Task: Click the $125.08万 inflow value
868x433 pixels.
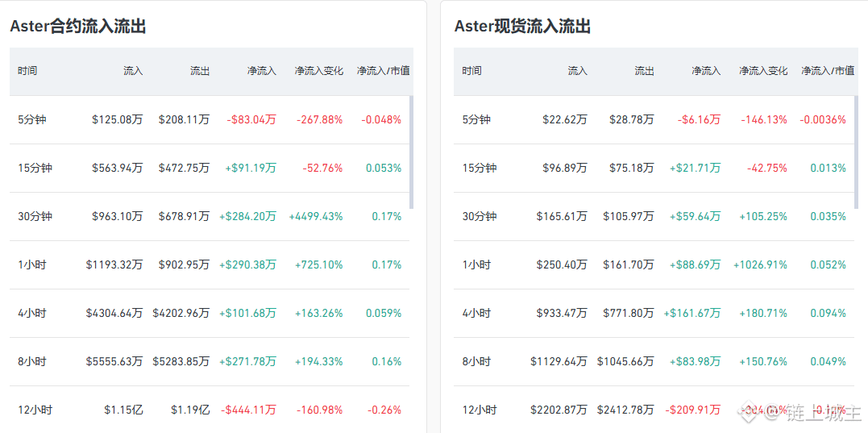Action: [118, 119]
